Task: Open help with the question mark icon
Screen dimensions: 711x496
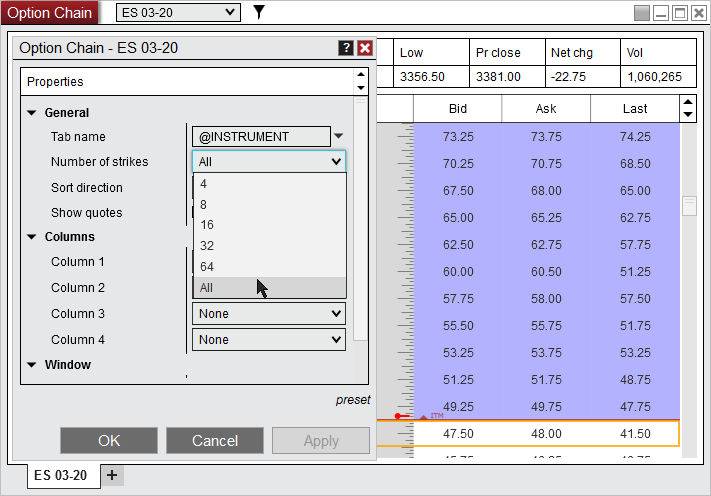Action: click(346, 48)
